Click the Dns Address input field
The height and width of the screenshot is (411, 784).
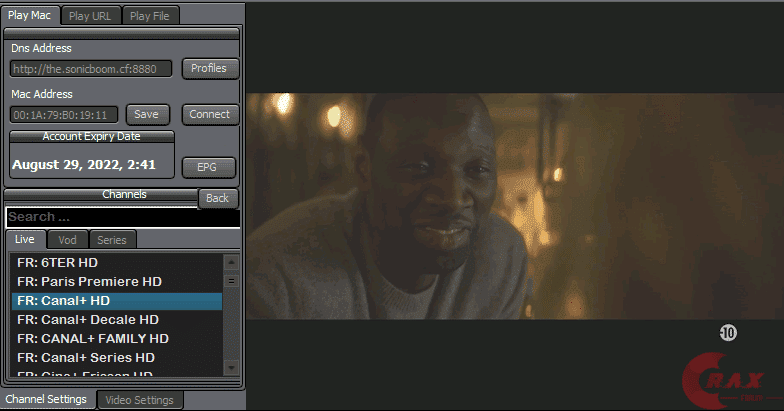click(91, 69)
